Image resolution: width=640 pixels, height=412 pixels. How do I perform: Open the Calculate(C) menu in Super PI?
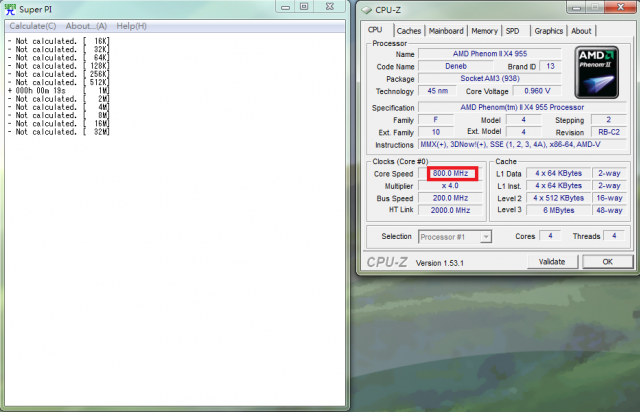[x=33, y=26]
